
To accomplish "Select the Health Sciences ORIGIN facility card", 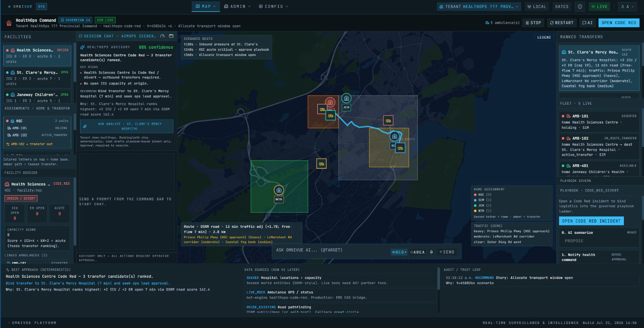I will (x=37, y=56).
